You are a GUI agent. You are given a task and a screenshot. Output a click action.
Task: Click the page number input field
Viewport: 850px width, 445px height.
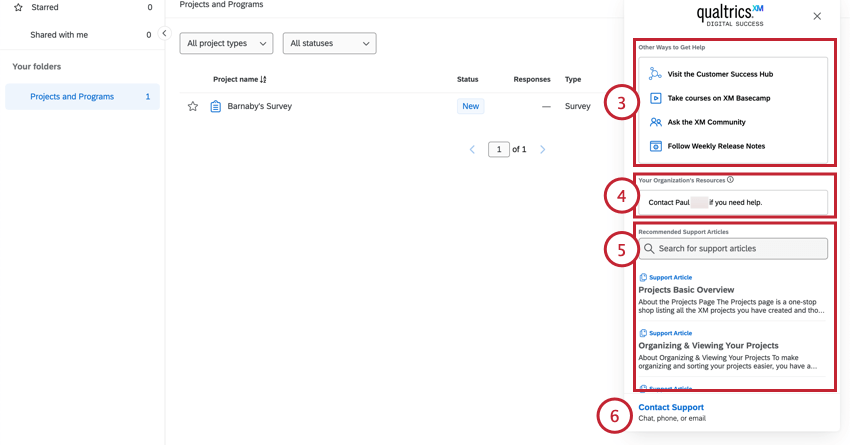(x=499, y=149)
